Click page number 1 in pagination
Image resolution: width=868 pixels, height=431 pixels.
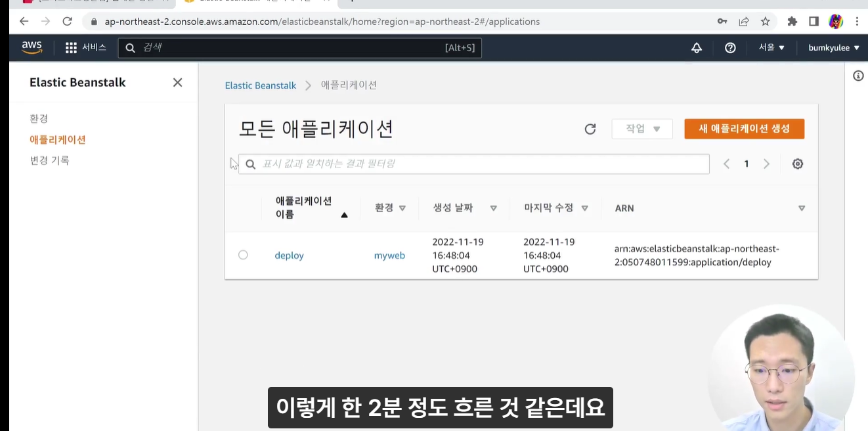[747, 164]
